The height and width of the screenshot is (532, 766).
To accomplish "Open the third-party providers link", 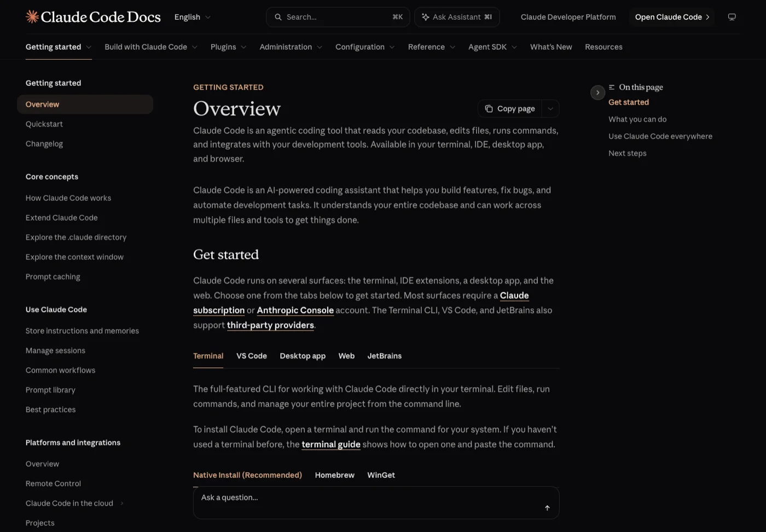I will (x=270, y=325).
